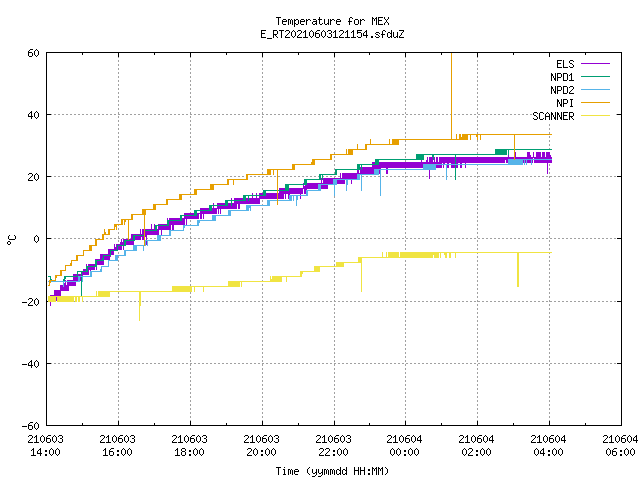Image resolution: width=640 pixels, height=480 pixels.
Task: Click the x-axis tick label 210603 14:00
Action: (x=45, y=446)
